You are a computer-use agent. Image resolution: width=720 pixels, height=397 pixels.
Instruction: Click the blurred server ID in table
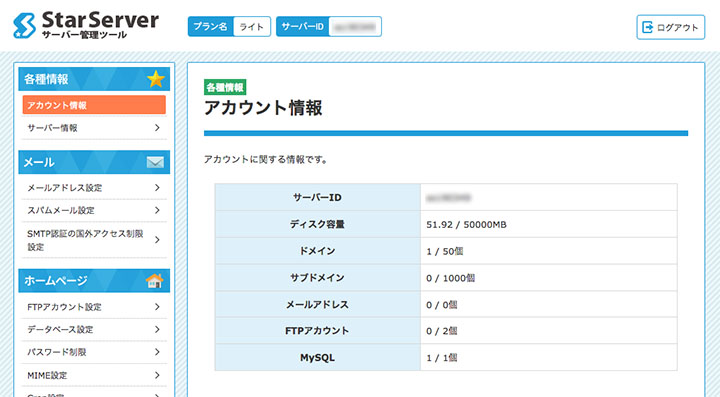[x=448, y=198]
